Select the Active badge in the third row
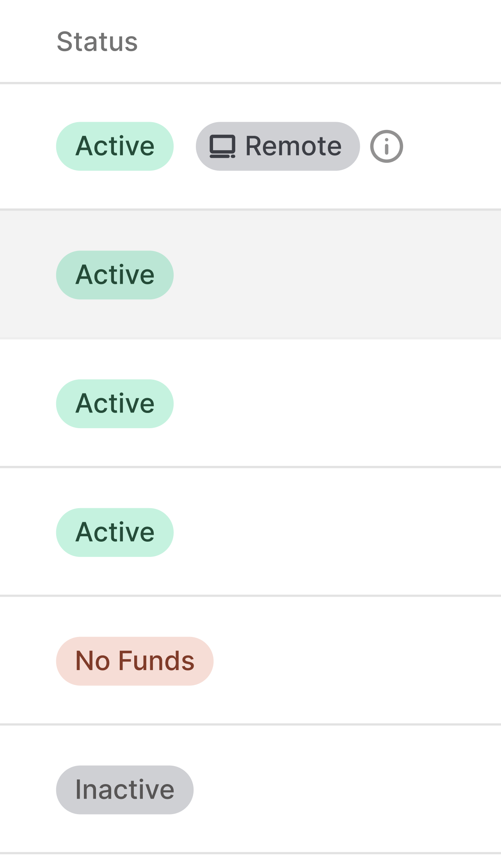Image resolution: width=501 pixels, height=868 pixels. coord(115,404)
